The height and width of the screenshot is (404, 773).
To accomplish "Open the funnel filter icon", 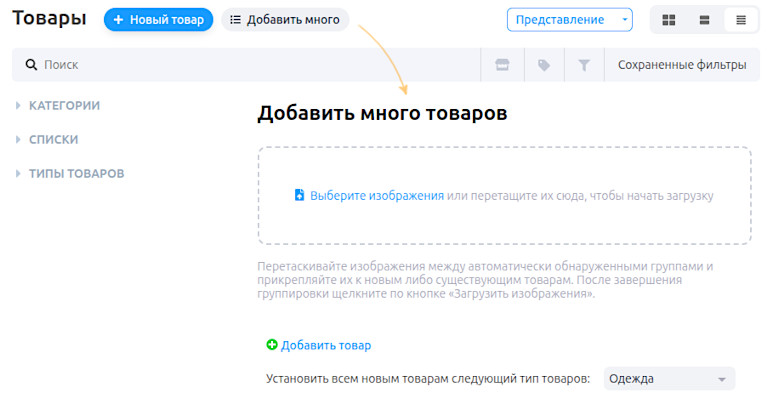I will pyautogui.click(x=584, y=65).
